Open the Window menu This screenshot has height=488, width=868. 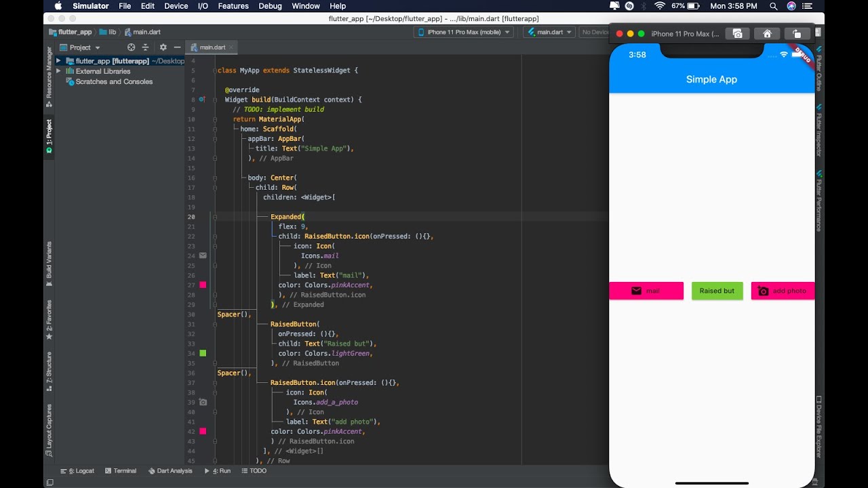pyautogui.click(x=306, y=6)
